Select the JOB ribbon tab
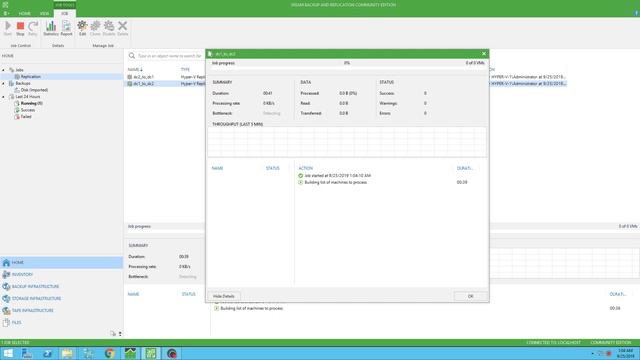640x360 pixels. (x=64, y=13)
